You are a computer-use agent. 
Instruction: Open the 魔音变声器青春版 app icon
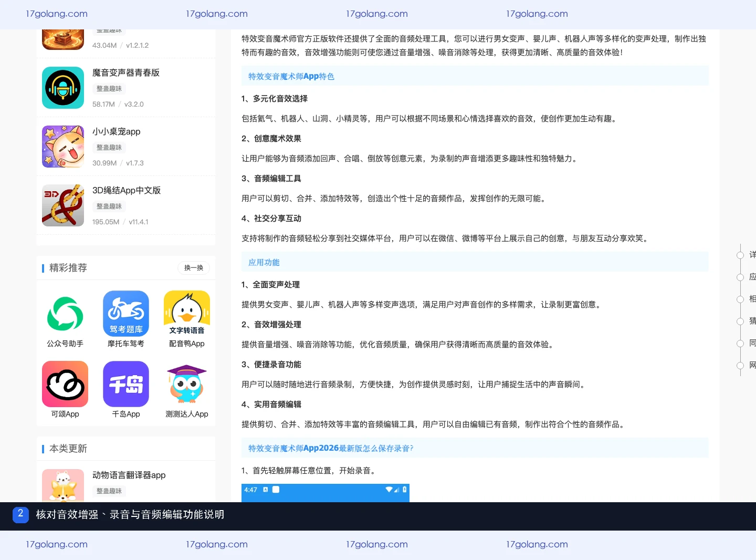63,88
